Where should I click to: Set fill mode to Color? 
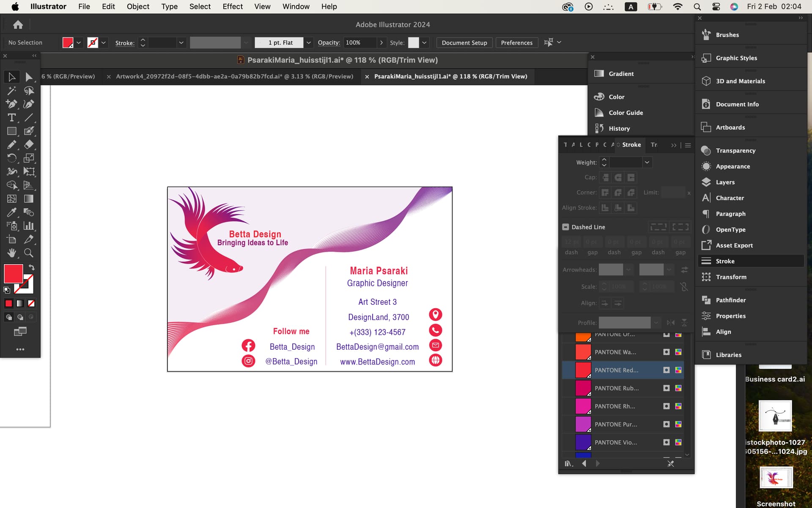coord(8,304)
